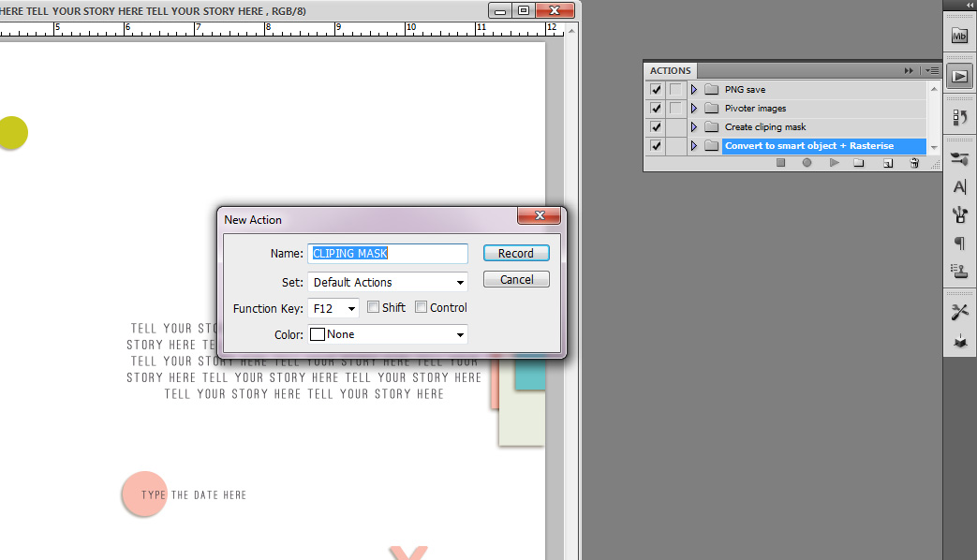Open the Character panel dock icon
Image resolution: width=977 pixels, height=560 pixels.
[959, 186]
